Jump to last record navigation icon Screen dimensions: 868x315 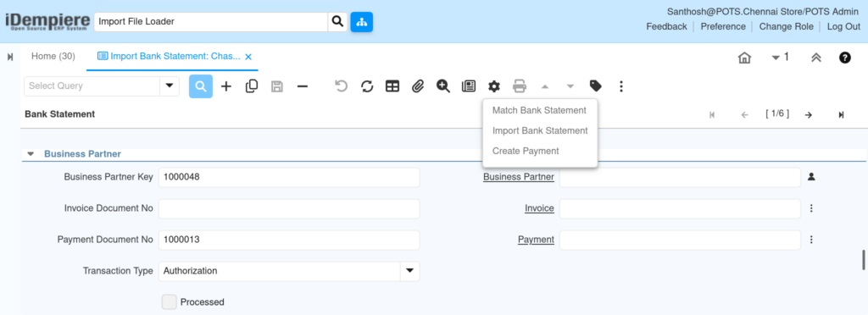[x=842, y=114]
